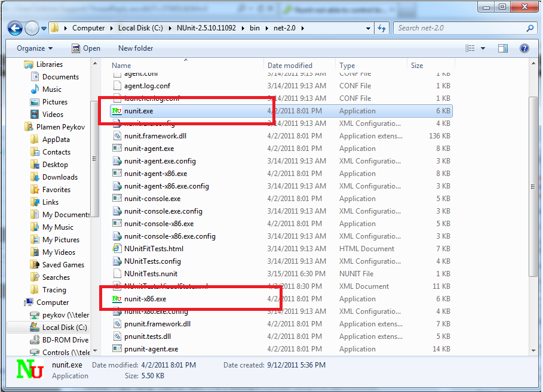Open Help with the question mark icon
The width and height of the screenshot is (543, 392).
524,48
